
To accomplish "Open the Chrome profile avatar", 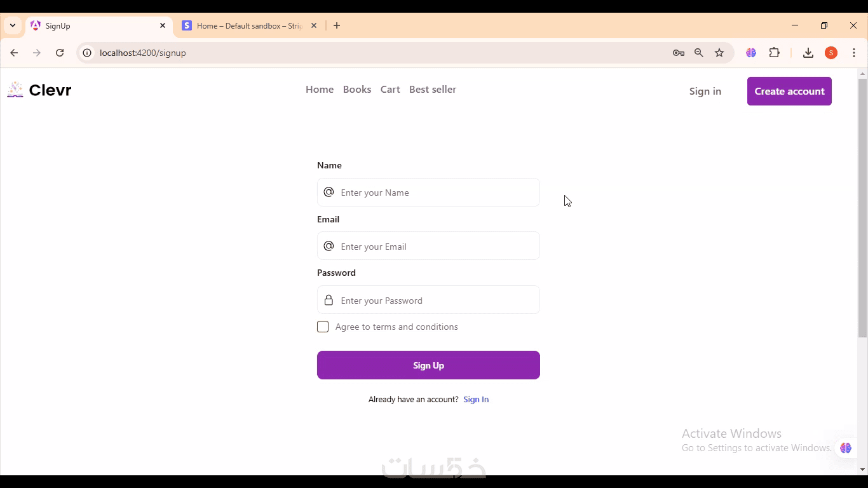I will pos(831,53).
